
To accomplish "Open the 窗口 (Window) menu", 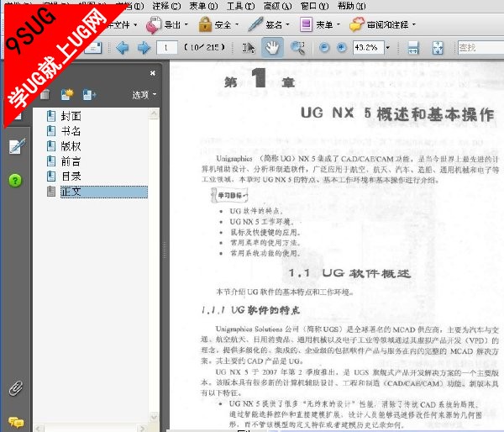I will pyautogui.click(x=315, y=6).
